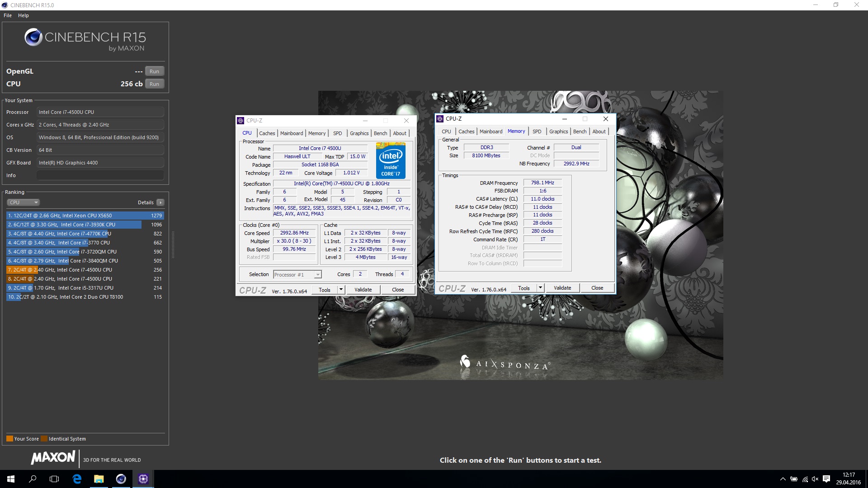Launch Microsoft Edge from taskbar
Screen dimensions: 868x488
77,479
